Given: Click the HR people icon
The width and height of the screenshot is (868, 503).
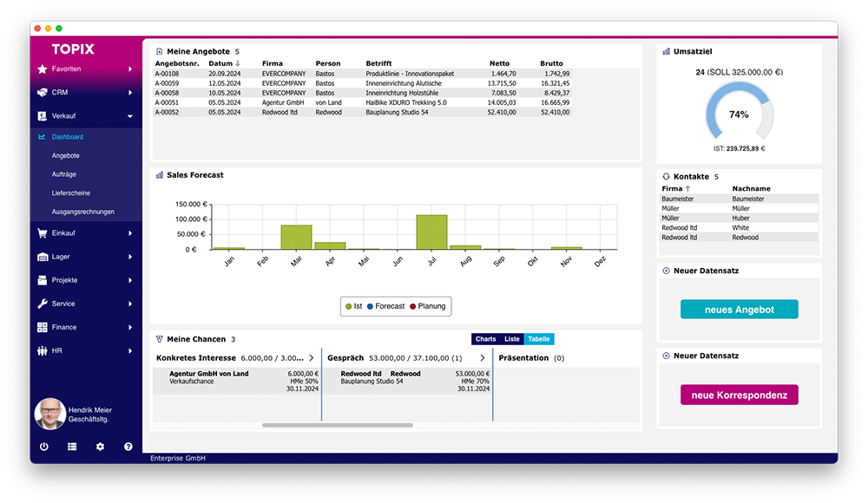Looking at the screenshot, I should [x=43, y=350].
